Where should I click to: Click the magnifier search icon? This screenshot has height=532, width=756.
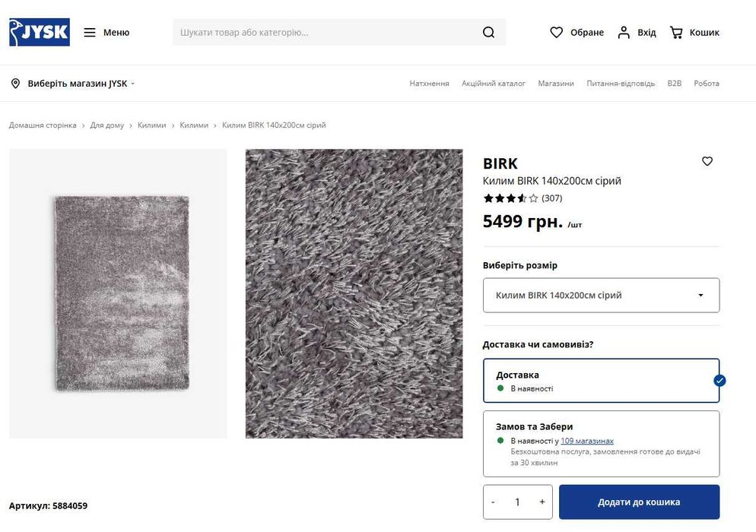[488, 32]
